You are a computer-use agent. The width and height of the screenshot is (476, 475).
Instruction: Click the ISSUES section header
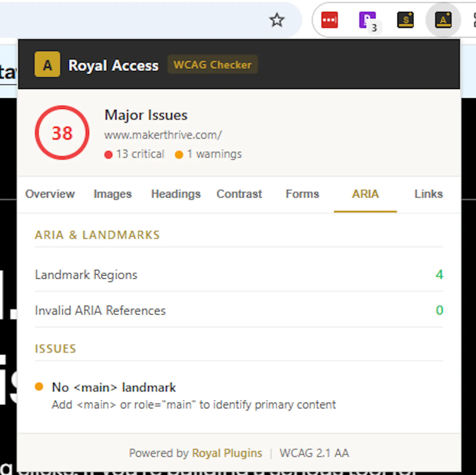[x=55, y=349]
